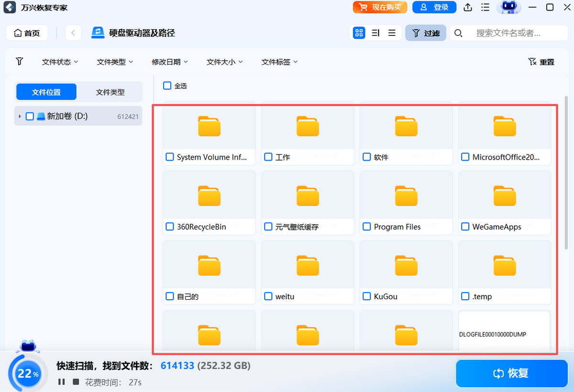This screenshot has width=574, height=392.
Task: Click the 登录 login button
Action: (434, 7)
